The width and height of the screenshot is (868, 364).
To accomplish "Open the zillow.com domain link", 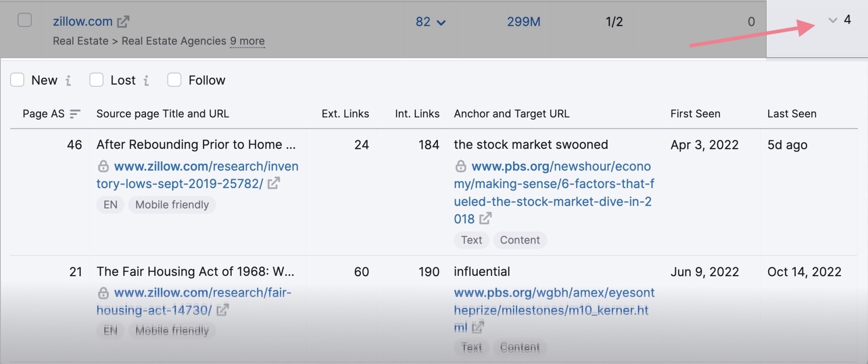I will 83,22.
